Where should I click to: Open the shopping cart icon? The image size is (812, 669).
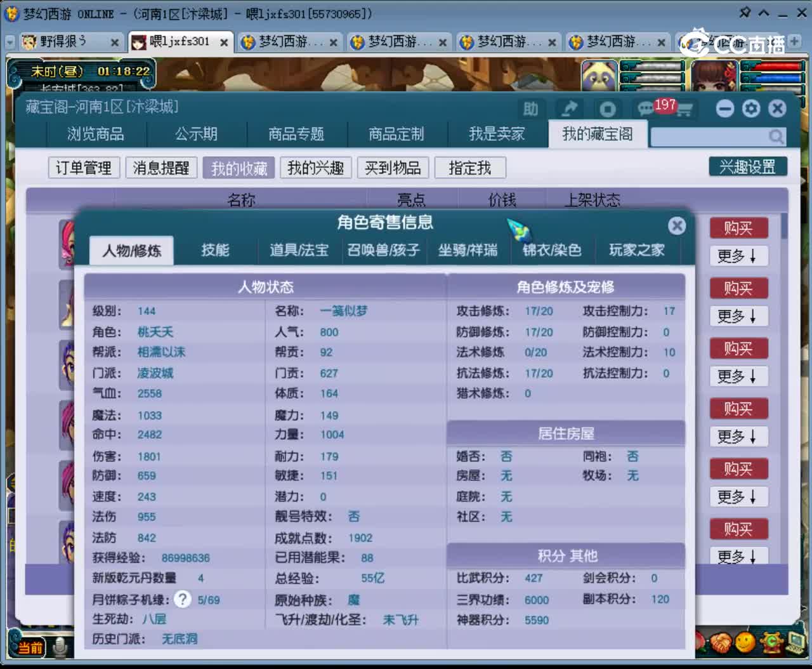[x=684, y=110]
